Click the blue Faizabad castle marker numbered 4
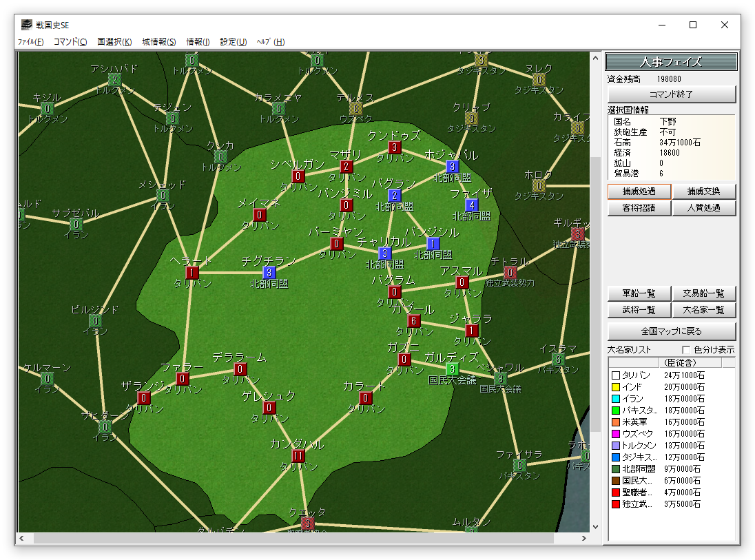The image size is (755, 560). (472, 205)
